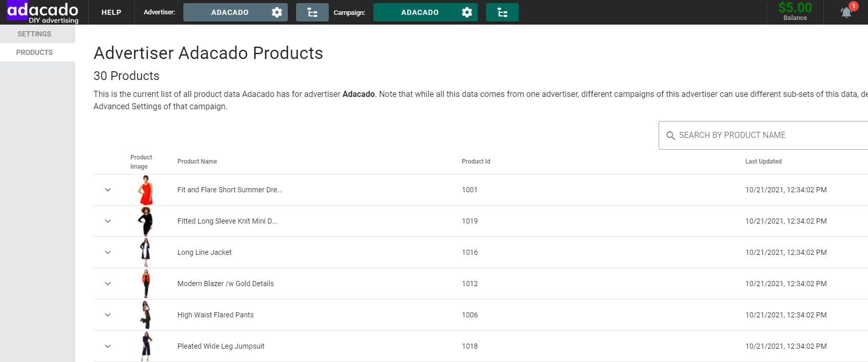Click product id 1012
868x362 pixels.
click(470, 284)
